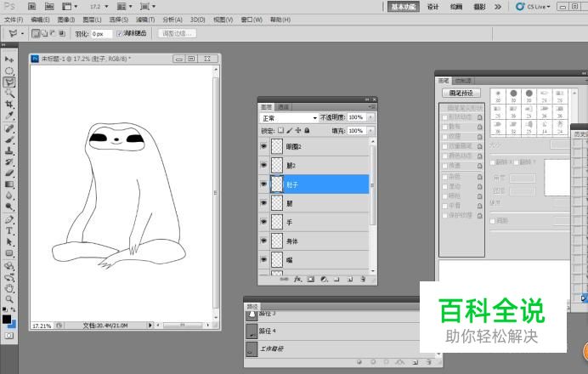Switch to 摄影 workspace
The width and height of the screenshot is (588, 374).
(x=479, y=7)
